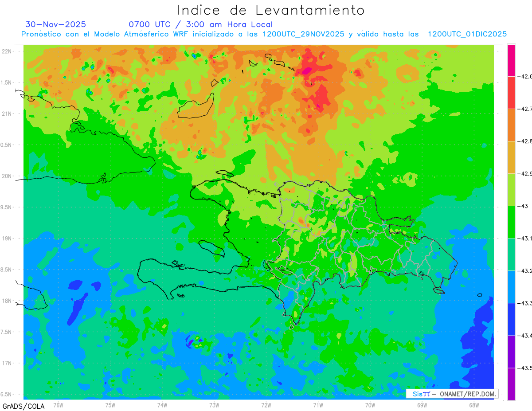Screen dimensions: 532x411
Task: Click the '72W' longitude label
Action: (x=266, y=405)
